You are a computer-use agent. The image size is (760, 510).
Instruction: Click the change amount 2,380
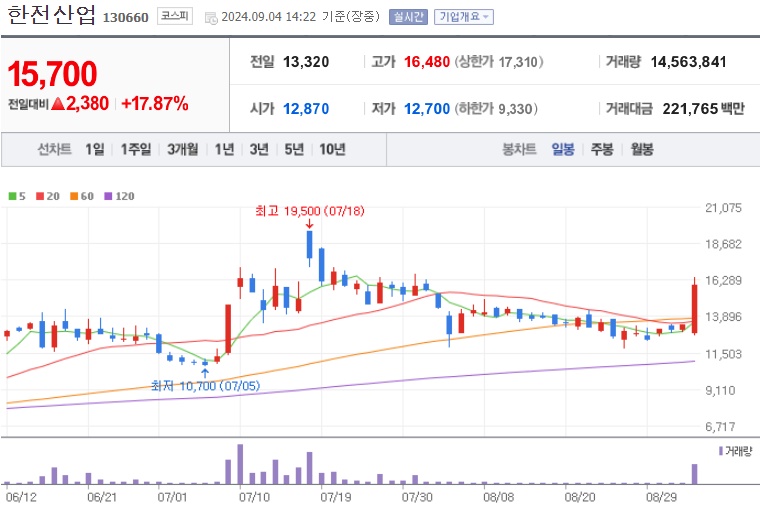click(x=87, y=103)
